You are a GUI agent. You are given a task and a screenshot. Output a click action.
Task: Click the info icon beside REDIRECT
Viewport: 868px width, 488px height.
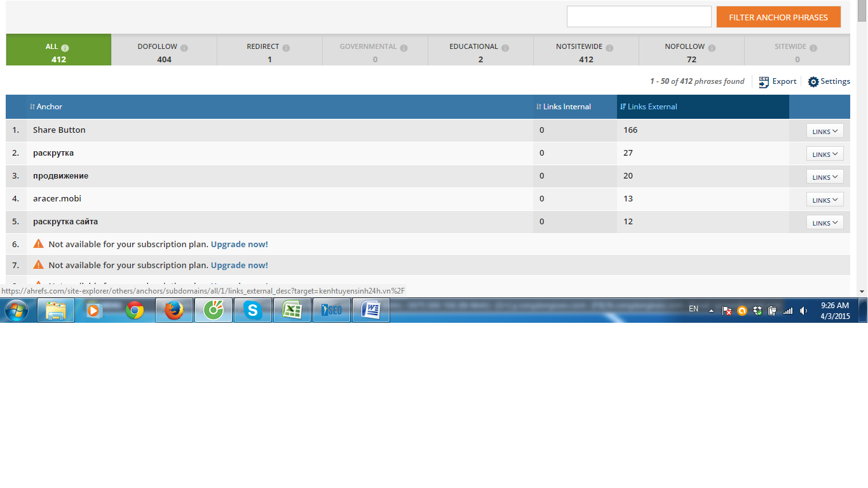[x=286, y=48]
